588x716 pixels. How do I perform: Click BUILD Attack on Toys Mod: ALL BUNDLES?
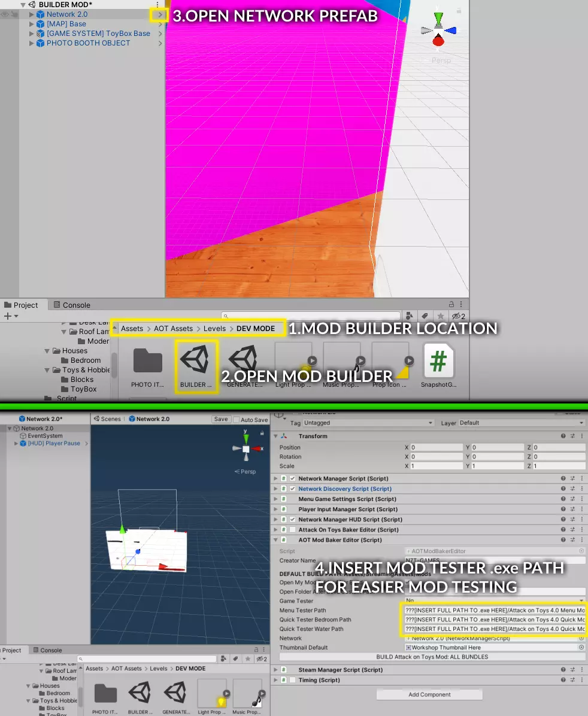(432, 657)
